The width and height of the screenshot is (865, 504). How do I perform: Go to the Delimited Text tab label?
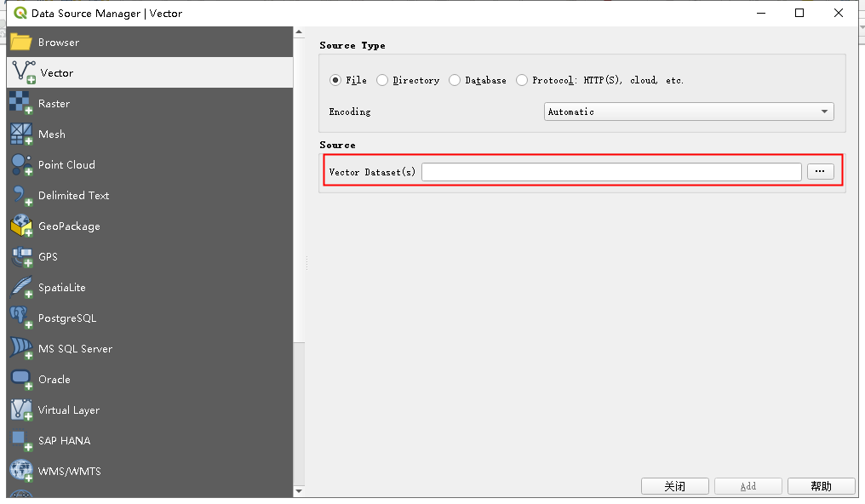tap(73, 196)
